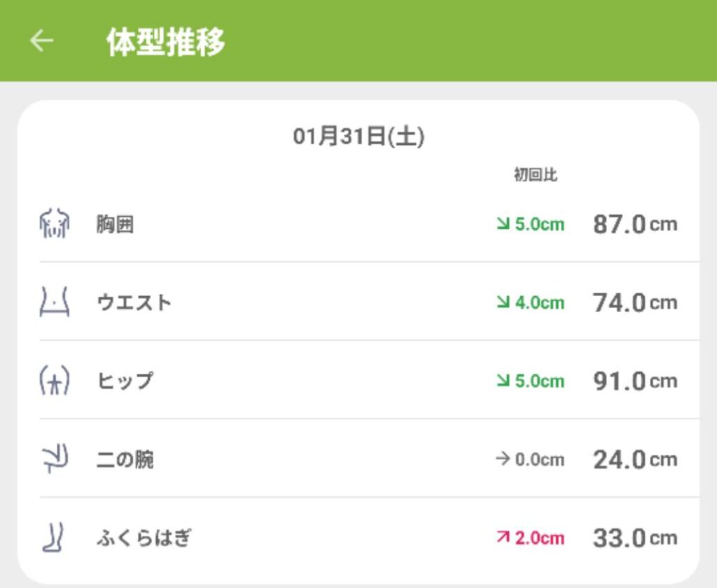Screen dimensions: 717x588
Task: Click the 初回比 column header
Action: 535,176
